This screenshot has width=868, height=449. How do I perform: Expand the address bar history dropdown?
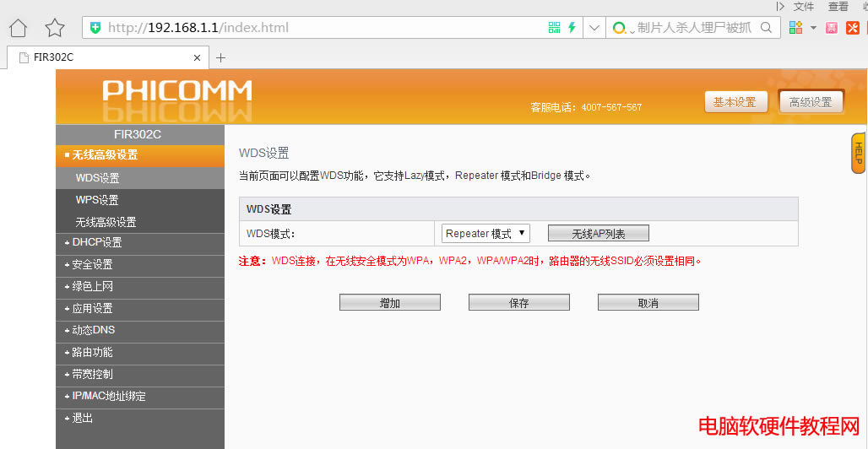[x=594, y=28]
